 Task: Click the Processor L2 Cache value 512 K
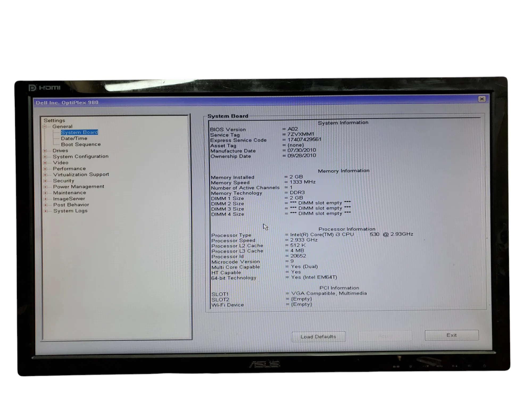click(x=298, y=245)
